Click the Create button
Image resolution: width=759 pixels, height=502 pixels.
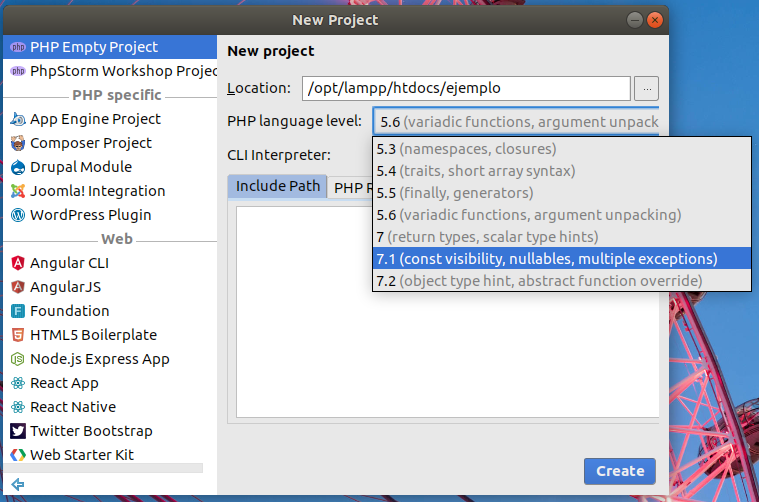coord(620,471)
